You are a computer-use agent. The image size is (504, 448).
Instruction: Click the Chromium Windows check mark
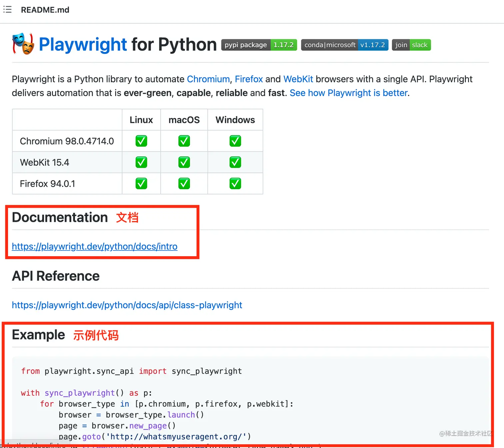(x=235, y=141)
